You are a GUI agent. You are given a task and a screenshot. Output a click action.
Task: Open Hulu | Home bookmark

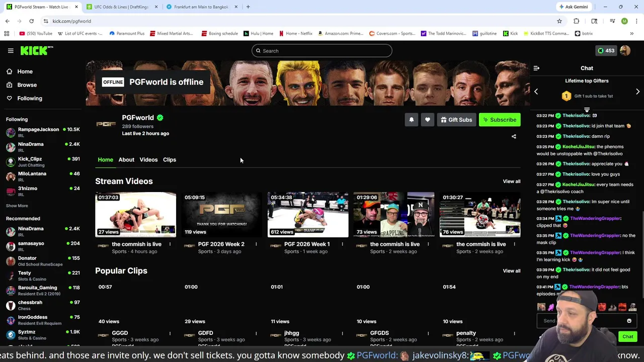[259, 34]
